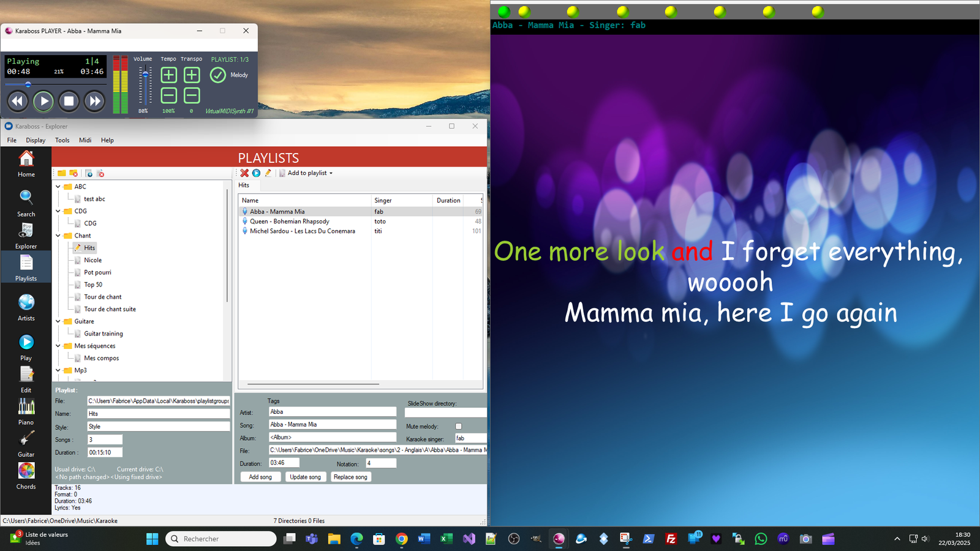Open the Midi menu

85,140
